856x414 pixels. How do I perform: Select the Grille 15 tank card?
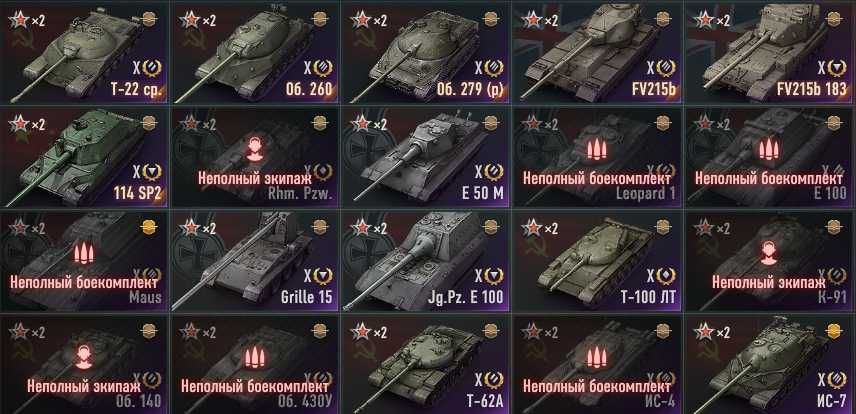(254, 259)
